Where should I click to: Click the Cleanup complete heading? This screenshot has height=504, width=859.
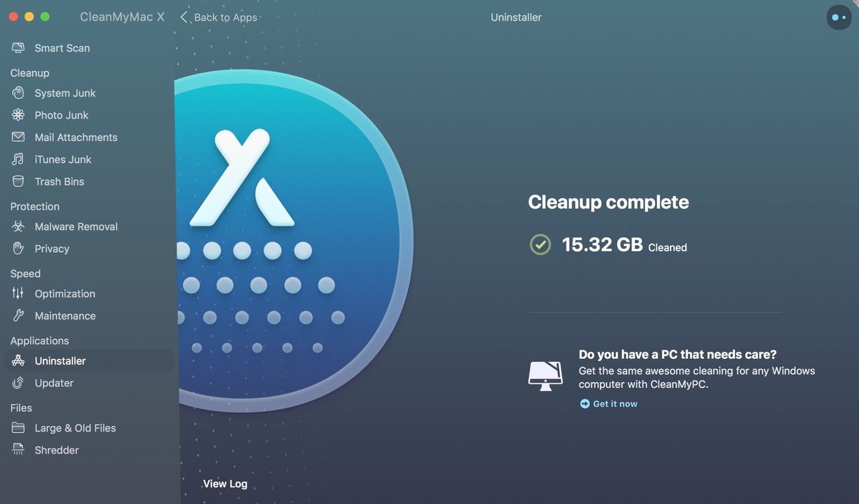pos(609,202)
